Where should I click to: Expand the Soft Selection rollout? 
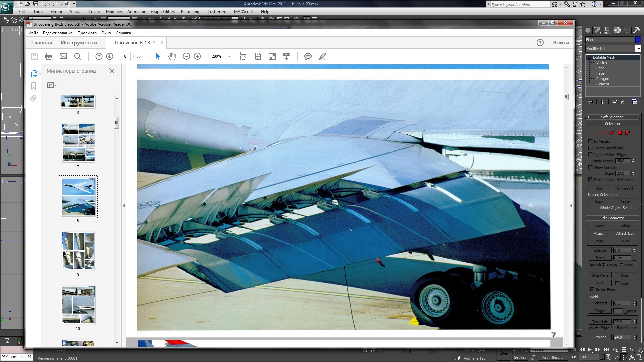[x=612, y=117]
